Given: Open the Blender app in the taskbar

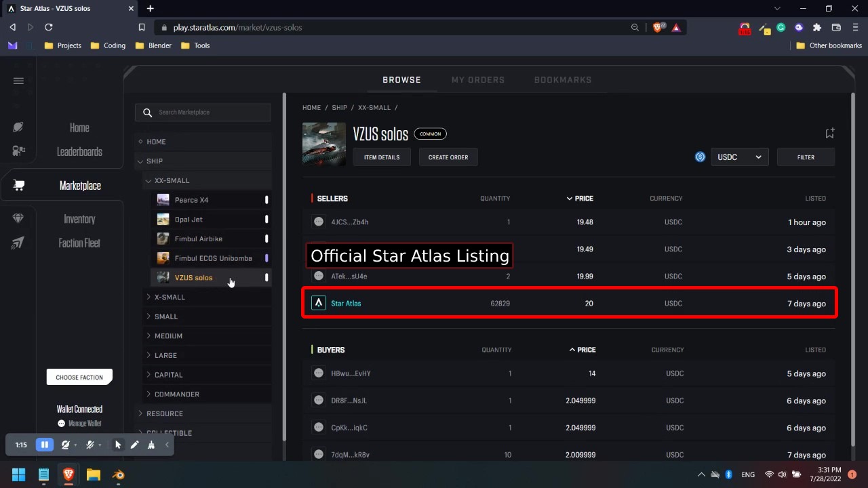Looking at the screenshot, I should [x=119, y=474].
